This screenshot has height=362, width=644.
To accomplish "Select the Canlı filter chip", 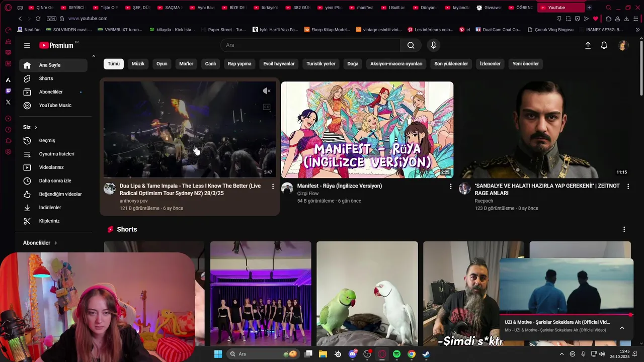I will (210, 64).
